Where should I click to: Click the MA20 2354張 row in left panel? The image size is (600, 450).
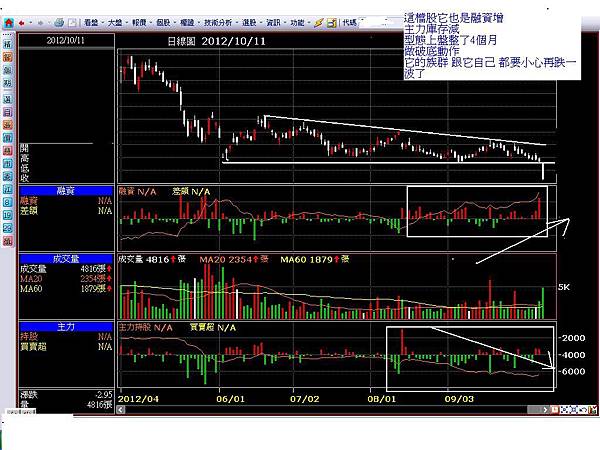pos(66,279)
